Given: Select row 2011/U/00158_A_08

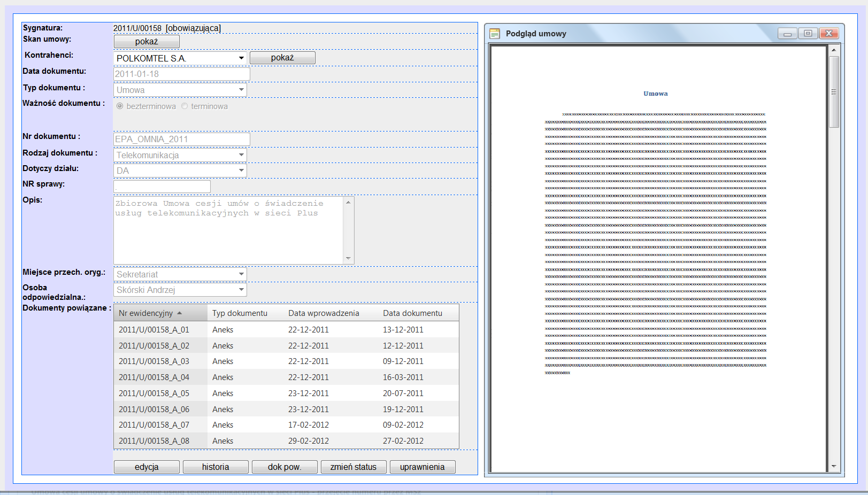Looking at the screenshot, I should click(x=286, y=441).
